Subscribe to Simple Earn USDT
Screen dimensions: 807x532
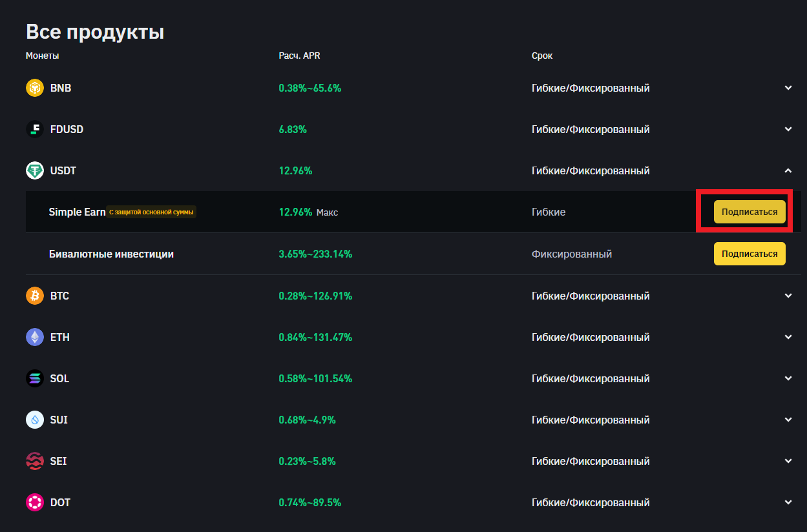coord(749,212)
